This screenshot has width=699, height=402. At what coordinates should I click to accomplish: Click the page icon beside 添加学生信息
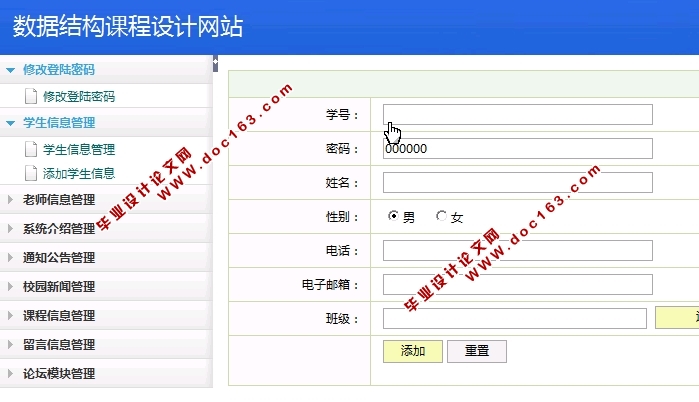tap(30, 173)
